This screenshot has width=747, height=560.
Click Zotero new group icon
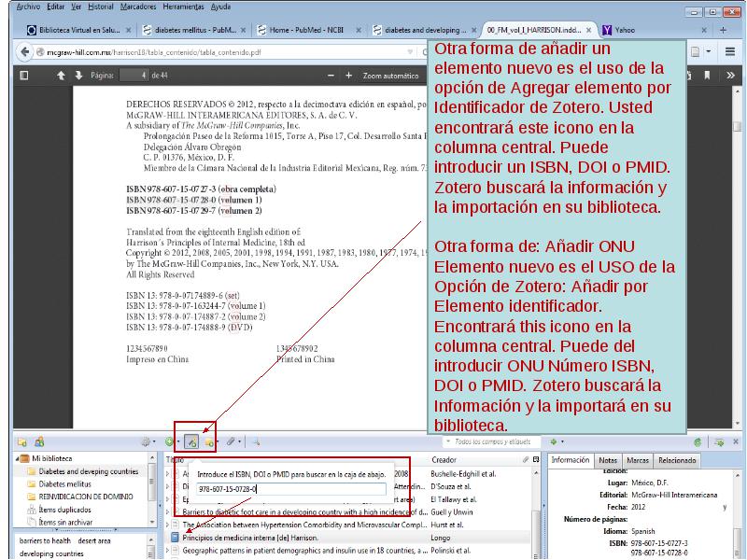[39, 441]
